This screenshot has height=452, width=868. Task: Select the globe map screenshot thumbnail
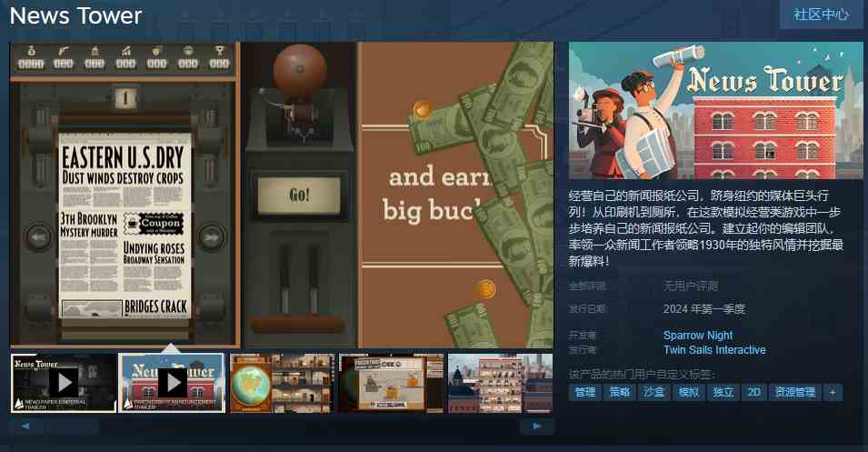click(283, 383)
